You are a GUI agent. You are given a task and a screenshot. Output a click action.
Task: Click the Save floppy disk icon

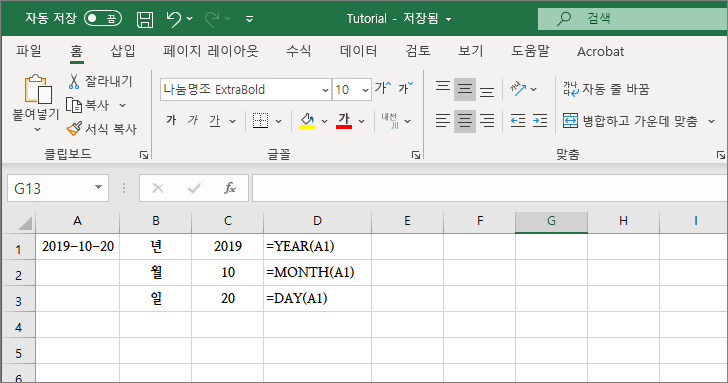145,19
